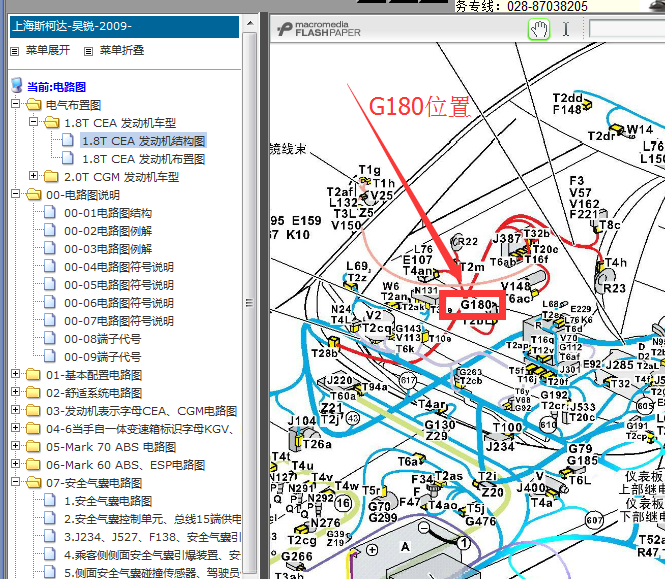Image resolution: width=665 pixels, height=579 pixels.
Task: Click page icon beside 1.8T CEA 发动机布置图
Action: pos(68,158)
